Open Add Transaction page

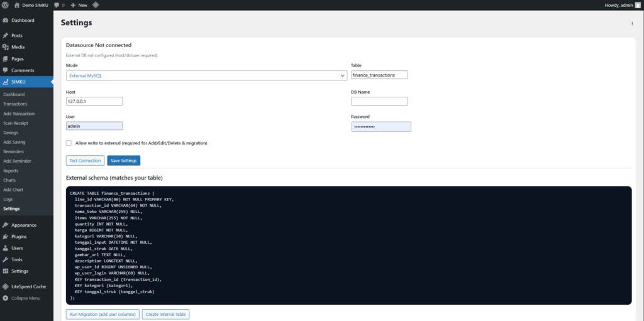click(19, 113)
